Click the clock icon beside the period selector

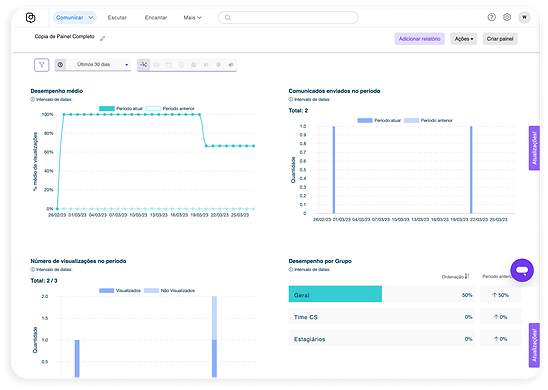[x=60, y=65]
